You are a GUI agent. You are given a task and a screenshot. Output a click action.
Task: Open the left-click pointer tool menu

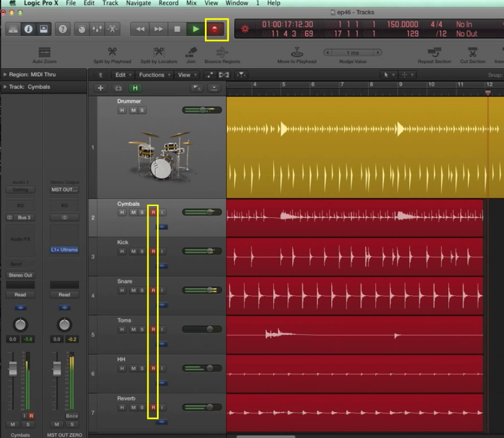[389, 75]
